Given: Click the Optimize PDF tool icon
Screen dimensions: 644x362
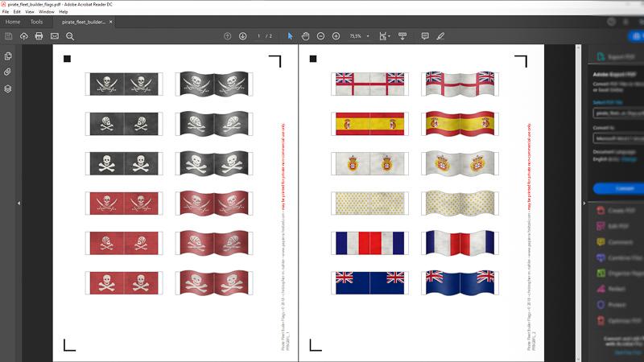Looking at the screenshot, I should coord(601,320).
